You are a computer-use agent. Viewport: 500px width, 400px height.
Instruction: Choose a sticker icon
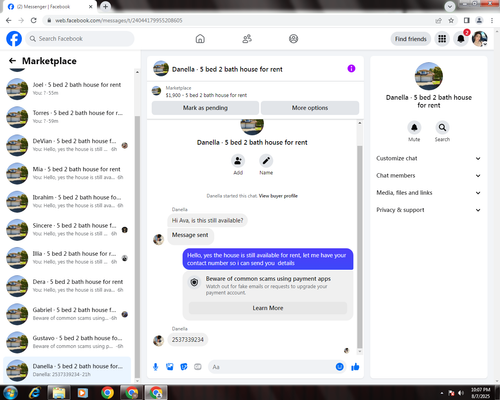[184, 367]
